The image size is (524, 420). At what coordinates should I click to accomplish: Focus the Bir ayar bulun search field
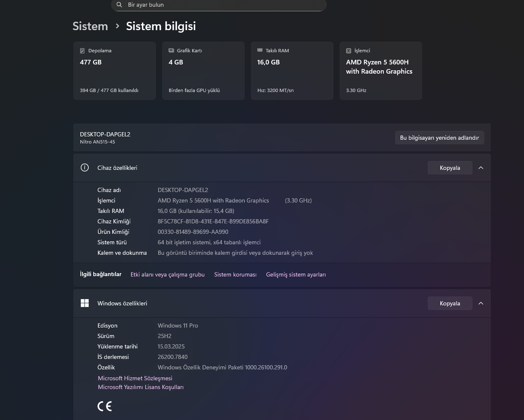pyautogui.click(x=222, y=5)
